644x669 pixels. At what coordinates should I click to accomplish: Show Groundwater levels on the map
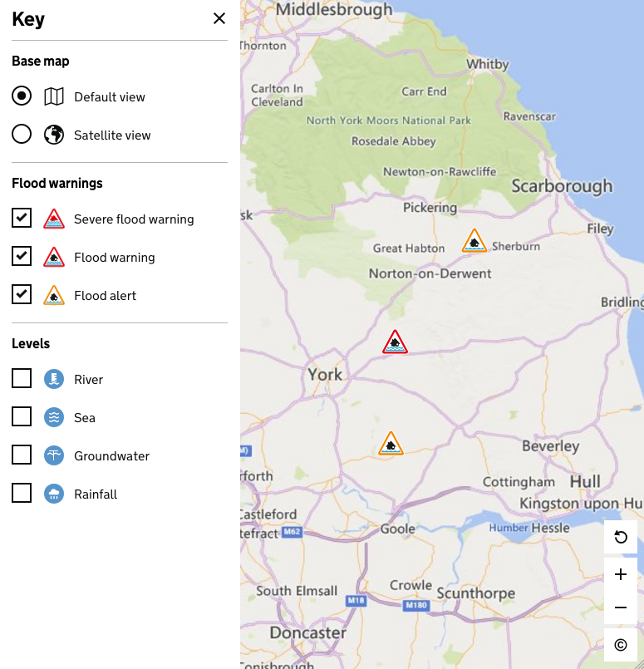(x=22, y=455)
